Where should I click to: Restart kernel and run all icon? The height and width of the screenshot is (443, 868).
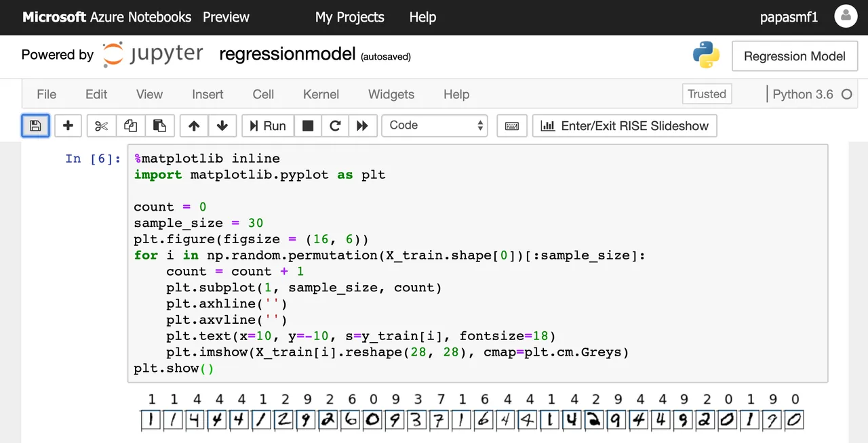point(363,125)
